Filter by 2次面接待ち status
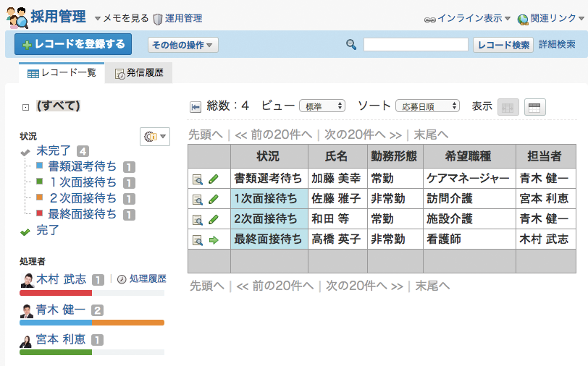Viewport: 588px width, 366px height. 82,197
